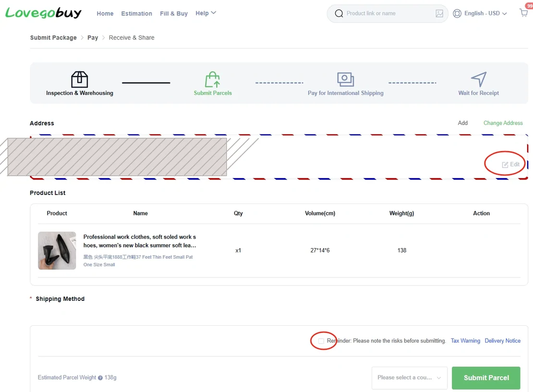533x392 pixels.
Task: Open Fill & Buy menu item
Action: click(174, 13)
